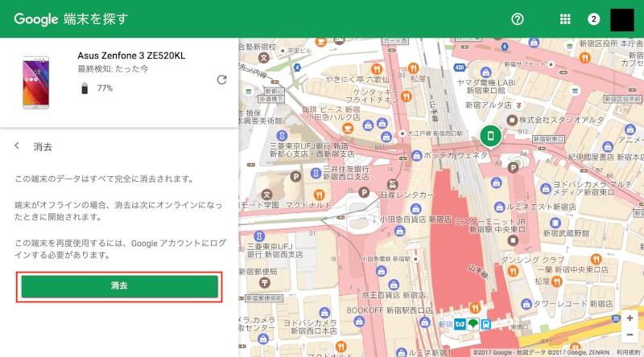Screen dimensions: 644x357
Task: Open the help question mark icon
Action: pyautogui.click(x=518, y=18)
